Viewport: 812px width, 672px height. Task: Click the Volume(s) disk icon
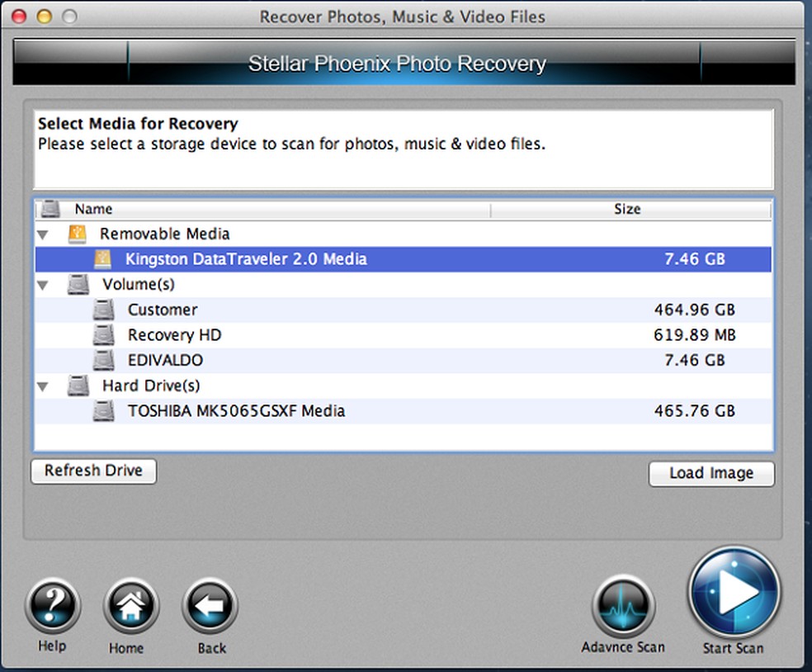pos(78,285)
